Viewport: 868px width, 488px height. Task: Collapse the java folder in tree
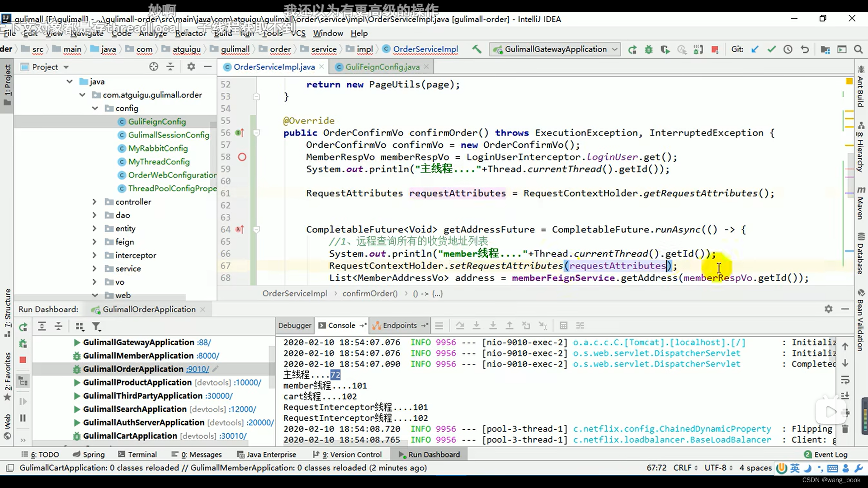point(70,82)
